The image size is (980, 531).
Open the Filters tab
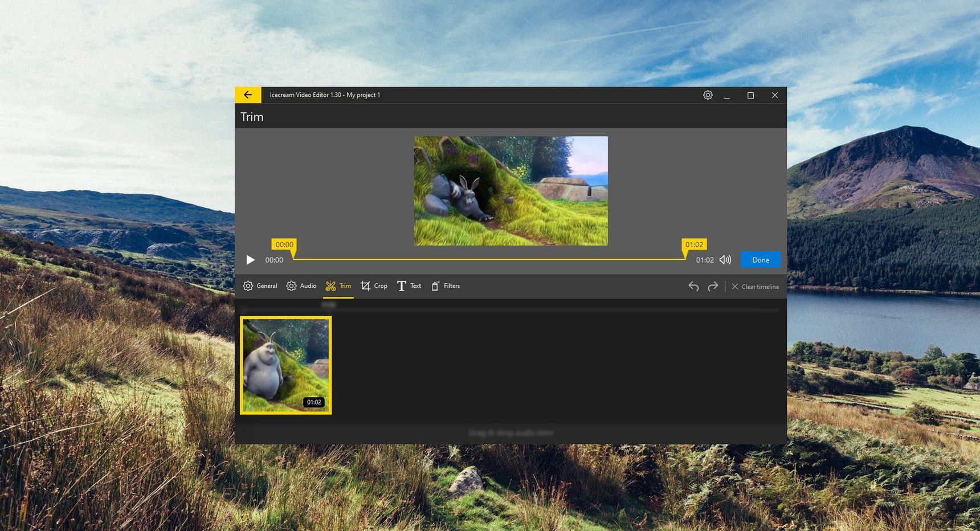[x=446, y=286]
